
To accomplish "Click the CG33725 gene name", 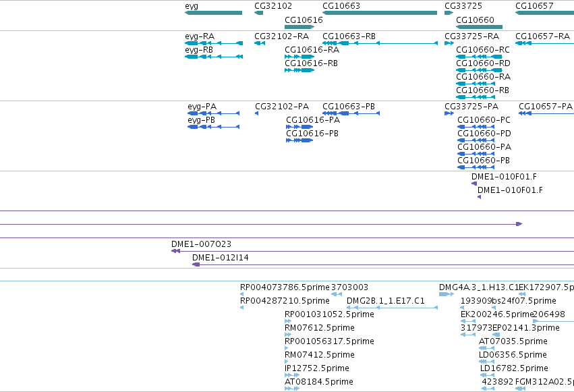I will click(x=463, y=6).
